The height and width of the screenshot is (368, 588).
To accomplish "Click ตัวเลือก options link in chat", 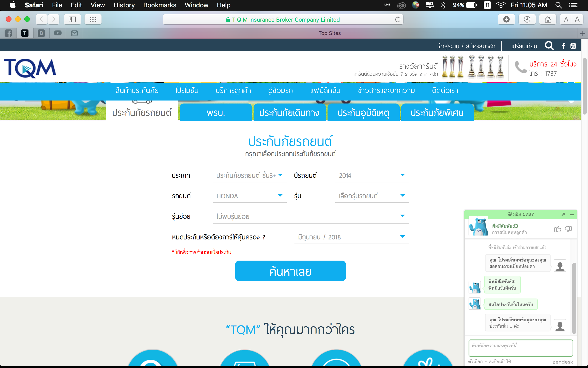I will tap(475, 361).
